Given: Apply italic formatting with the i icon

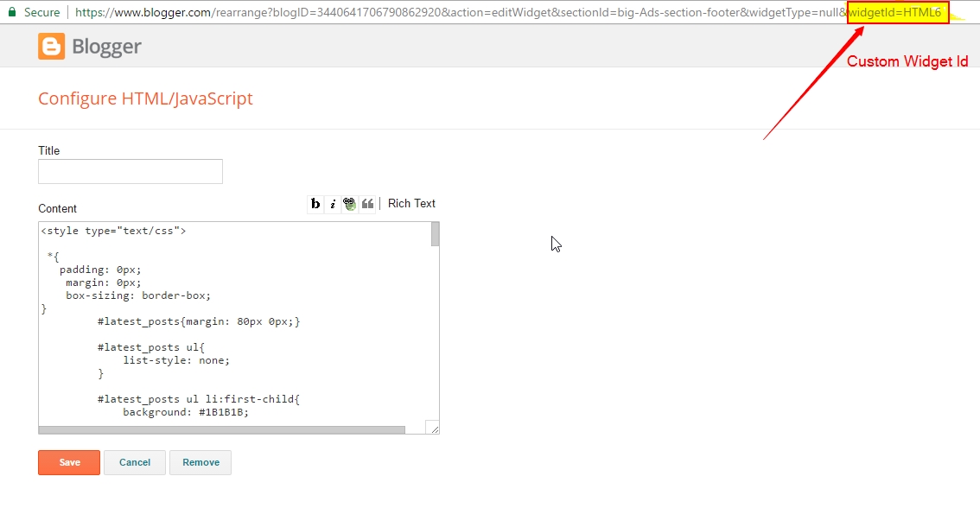Looking at the screenshot, I should tap(332, 203).
